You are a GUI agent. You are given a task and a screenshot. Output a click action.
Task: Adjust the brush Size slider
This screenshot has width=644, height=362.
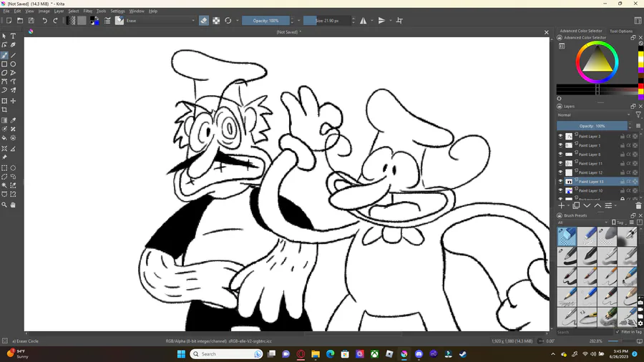327,21
